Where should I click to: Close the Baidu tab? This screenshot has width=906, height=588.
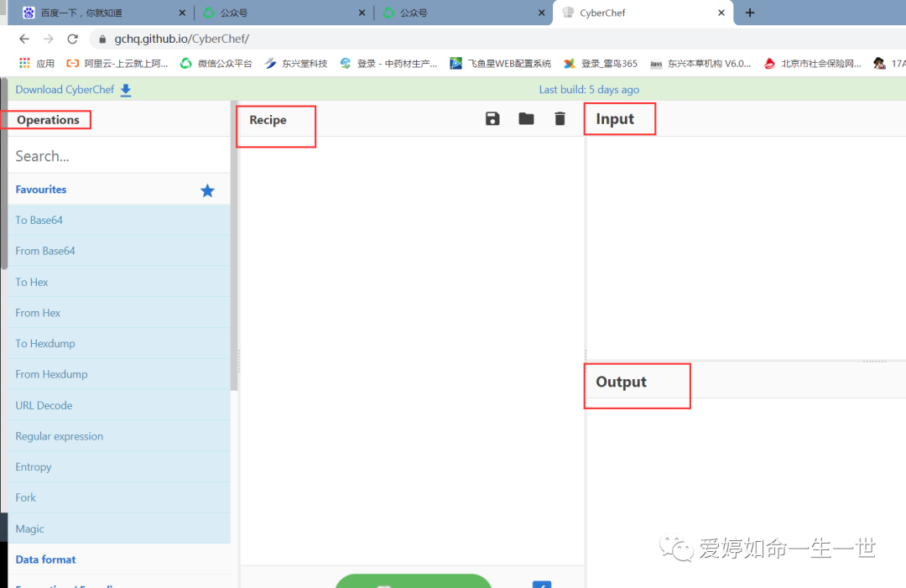pyautogui.click(x=182, y=13)
